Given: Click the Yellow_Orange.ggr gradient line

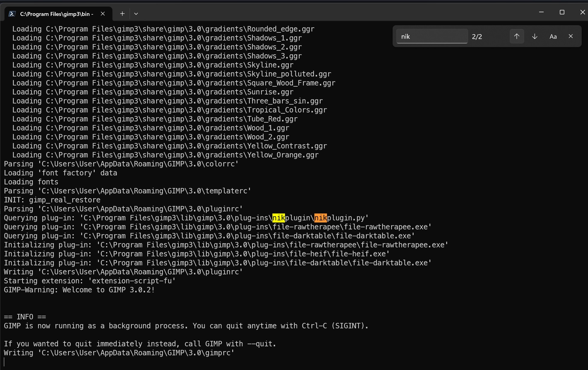Looking at the screenshot, I should [165, 155].
